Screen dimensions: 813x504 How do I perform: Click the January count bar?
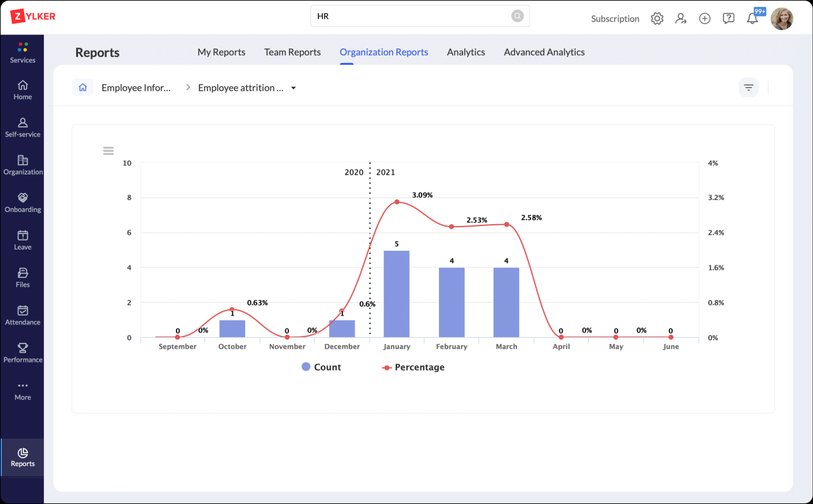point(396,294)
